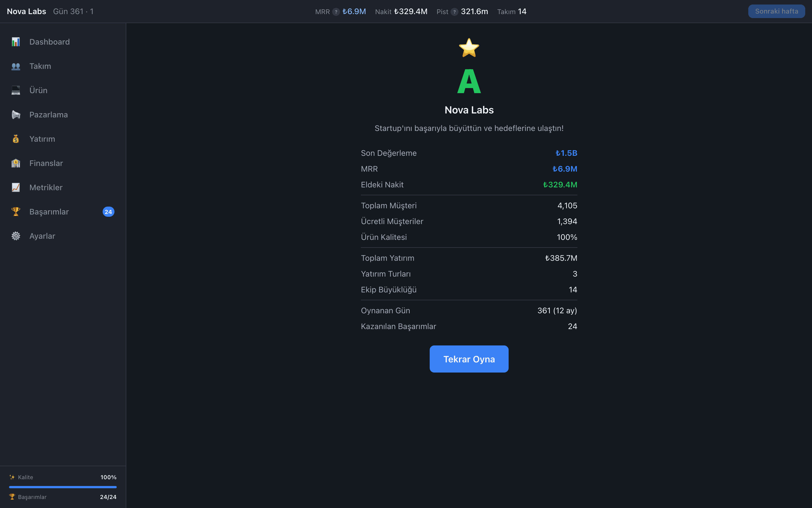This screenshot has width=812, height=508.
Task: Click the Takım people icon
Action: coord(16,66)
